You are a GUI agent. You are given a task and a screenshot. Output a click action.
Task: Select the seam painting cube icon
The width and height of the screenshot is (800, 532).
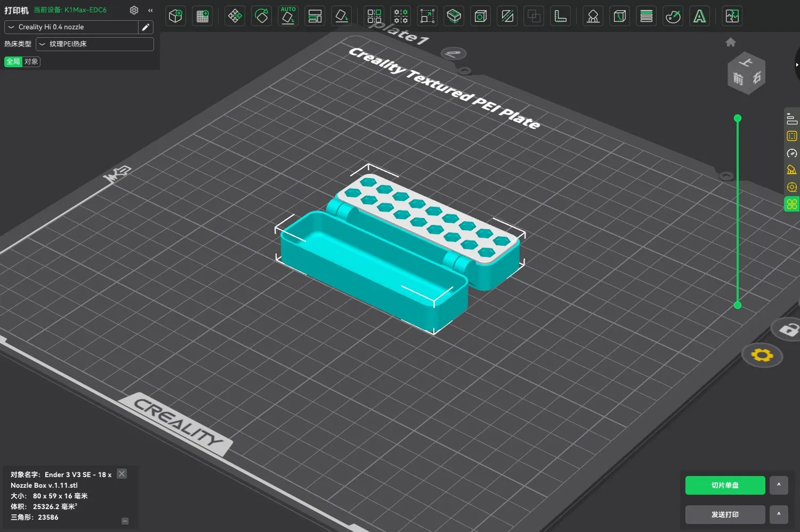[619, 16]
